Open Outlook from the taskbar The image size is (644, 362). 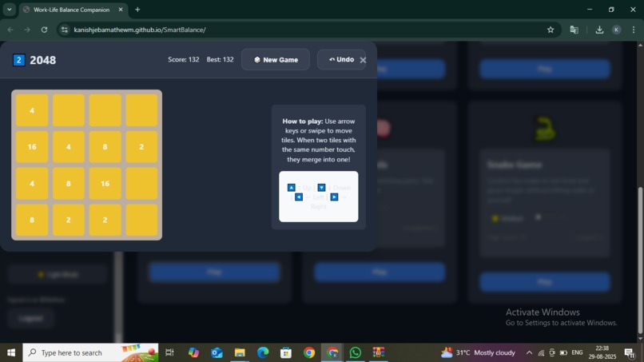click(x=217, y=352)
